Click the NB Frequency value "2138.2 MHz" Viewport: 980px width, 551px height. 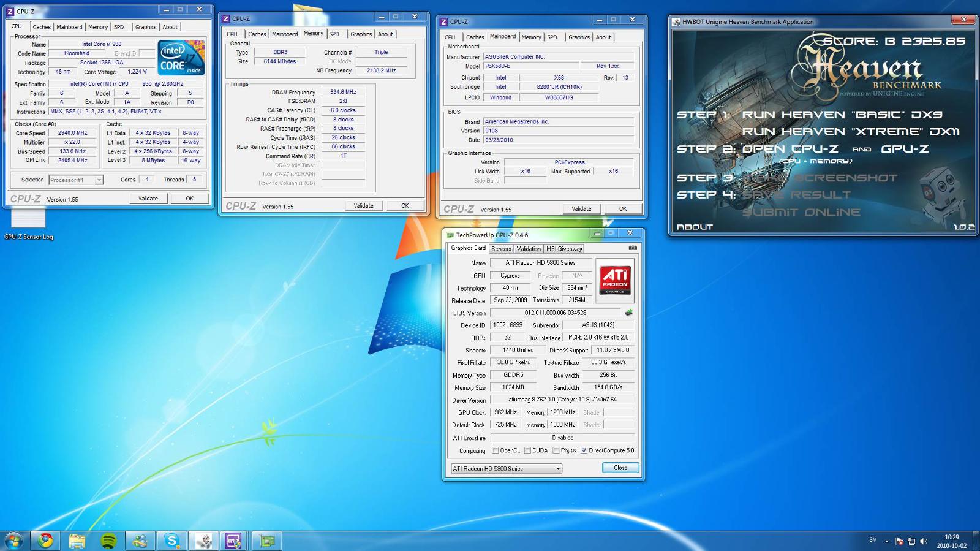(x=381, y=70)
